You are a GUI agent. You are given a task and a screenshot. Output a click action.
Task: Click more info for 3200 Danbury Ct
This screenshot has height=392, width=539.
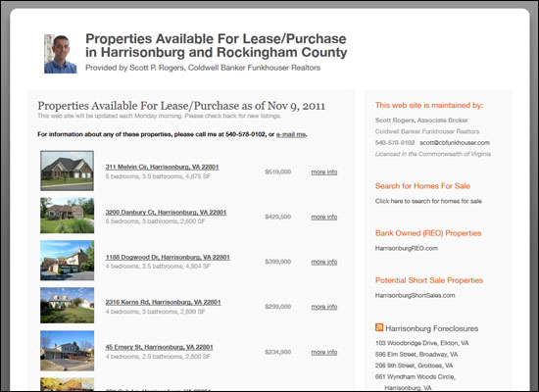[x=324, y=217]
